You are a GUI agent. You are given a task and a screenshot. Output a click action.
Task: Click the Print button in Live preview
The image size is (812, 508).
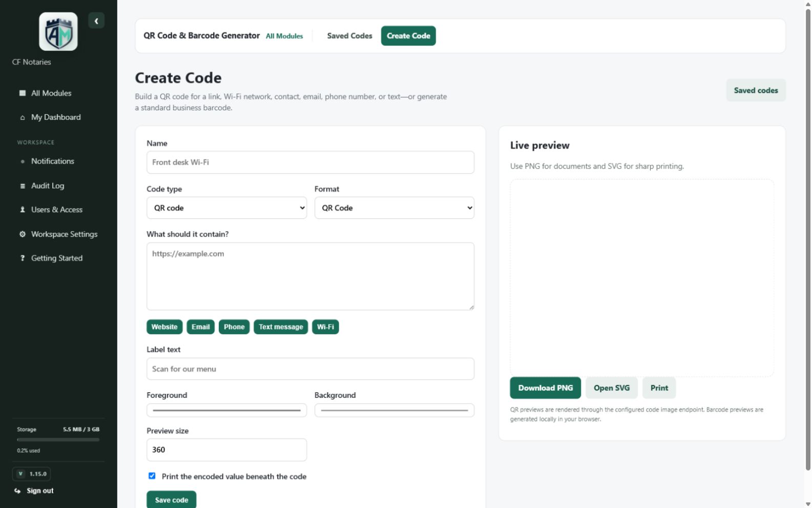pos(659,388)
